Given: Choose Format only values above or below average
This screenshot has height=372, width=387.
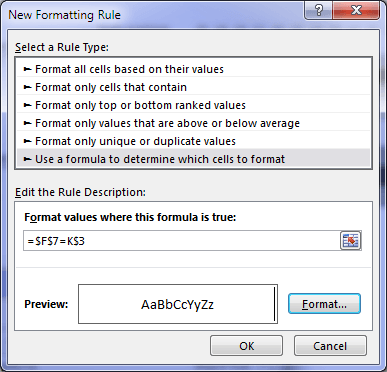Looking at the screenshot, I should tap(193, 123).
